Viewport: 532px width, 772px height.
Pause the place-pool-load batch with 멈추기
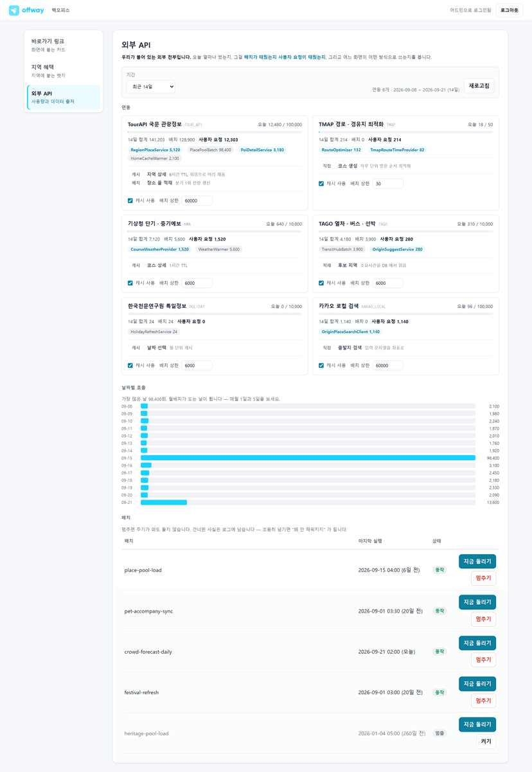click(483, 578)
